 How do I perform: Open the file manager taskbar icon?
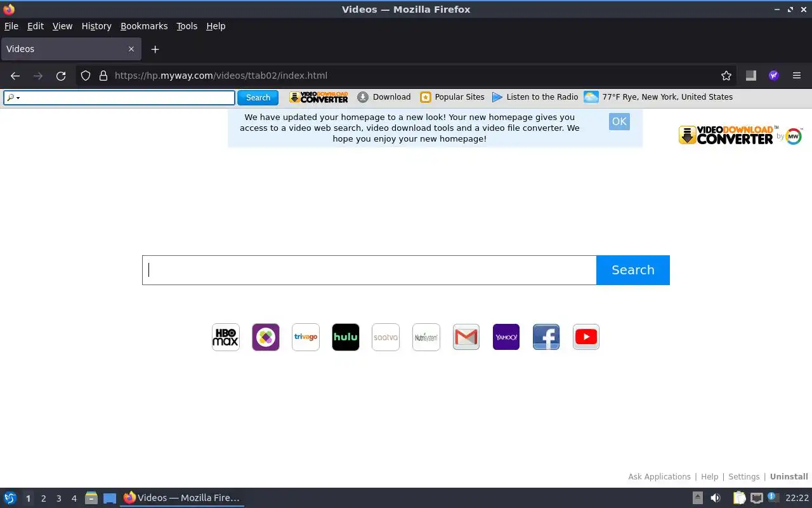(x=91, y=498)
